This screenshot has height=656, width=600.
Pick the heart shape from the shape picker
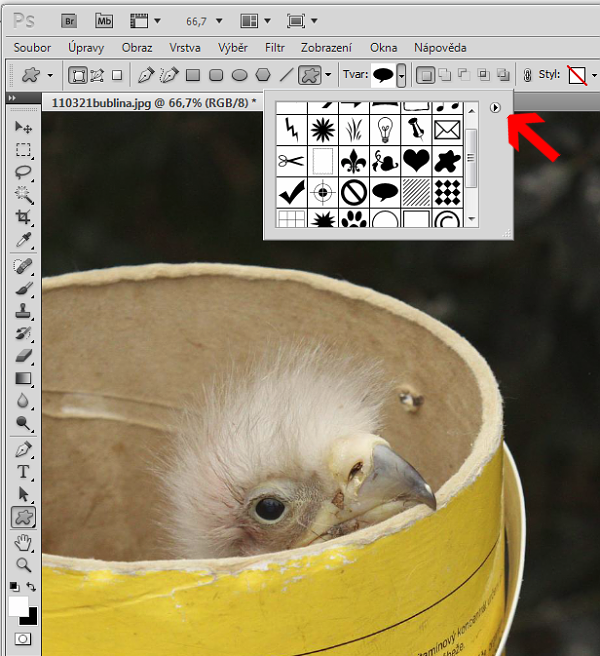415,160
